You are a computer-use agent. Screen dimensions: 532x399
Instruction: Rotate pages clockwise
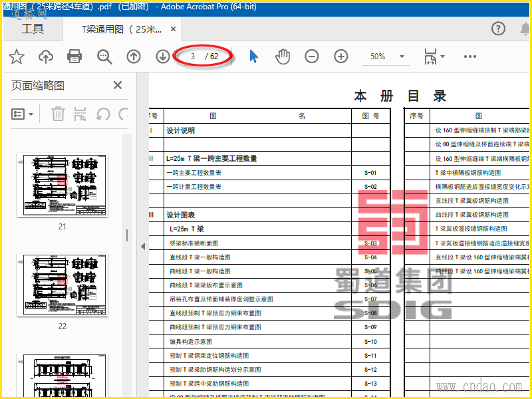[123, 114]
